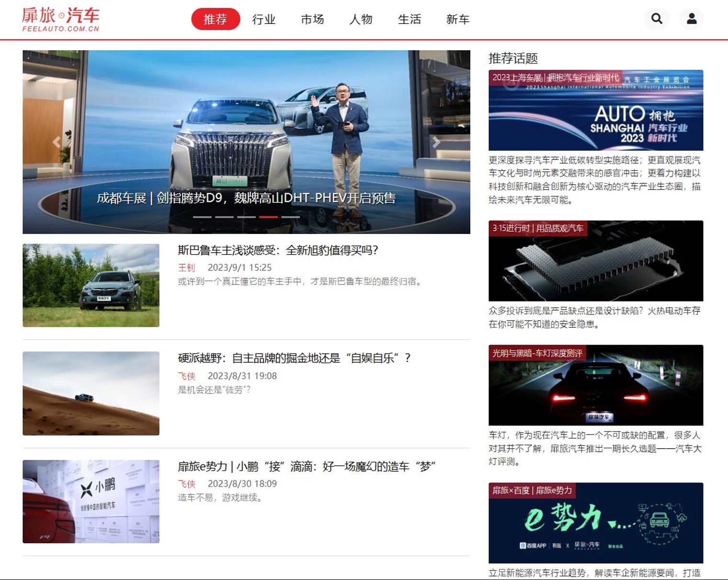Switch to the 行业 menu item
This screenshot has width=728, height=580.
pos(264,20)
